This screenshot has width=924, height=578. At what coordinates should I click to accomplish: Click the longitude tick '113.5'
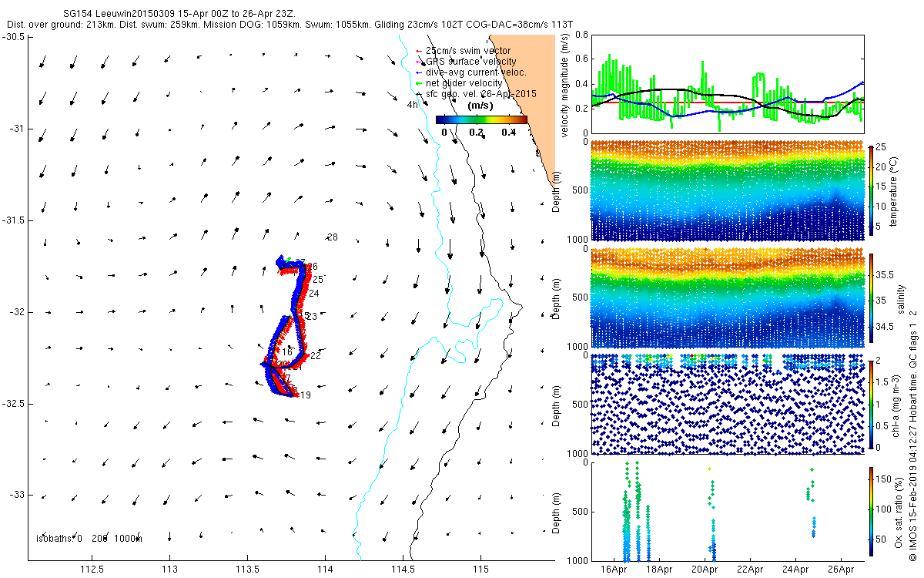coord(247,569)
